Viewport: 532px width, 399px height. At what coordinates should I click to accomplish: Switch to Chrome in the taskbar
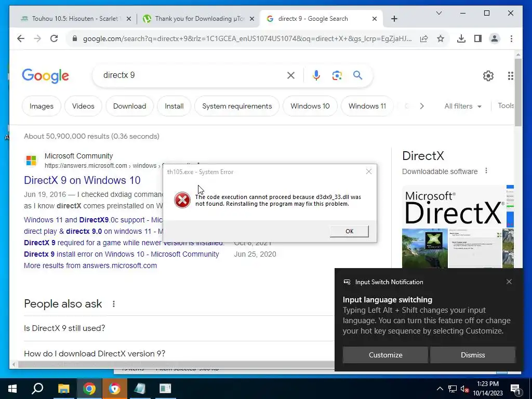pos(89,389)
